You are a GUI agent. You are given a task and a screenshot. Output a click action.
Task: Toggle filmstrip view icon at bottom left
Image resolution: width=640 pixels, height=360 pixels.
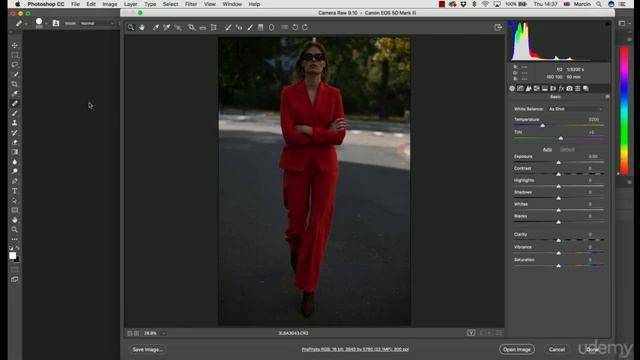tap(133, 333)
